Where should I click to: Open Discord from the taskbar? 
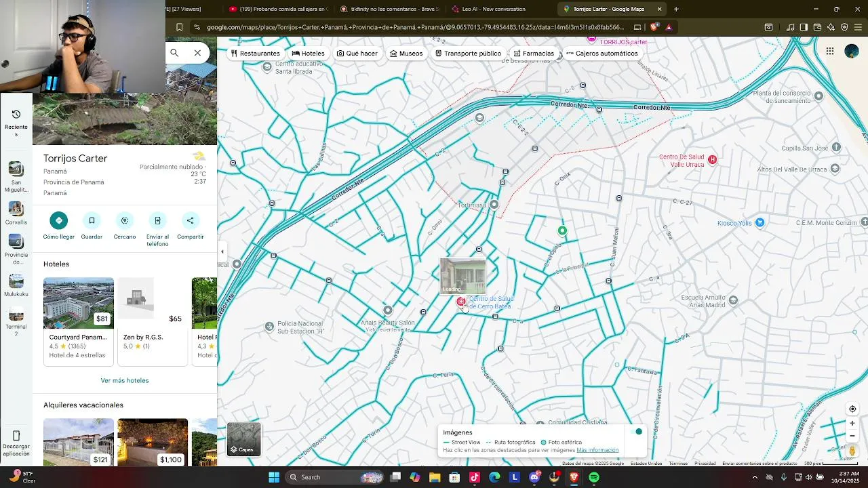[534, 477]
